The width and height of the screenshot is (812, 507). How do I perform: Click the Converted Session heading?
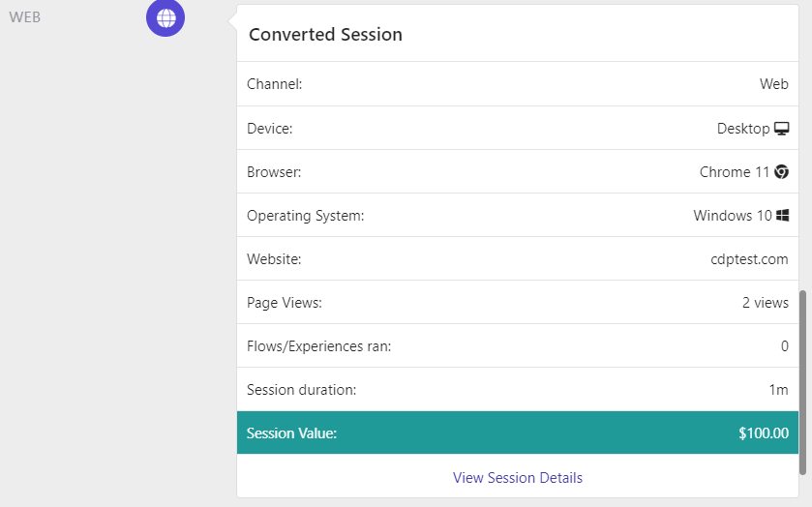pyautogui.click(x=325, y=34)
